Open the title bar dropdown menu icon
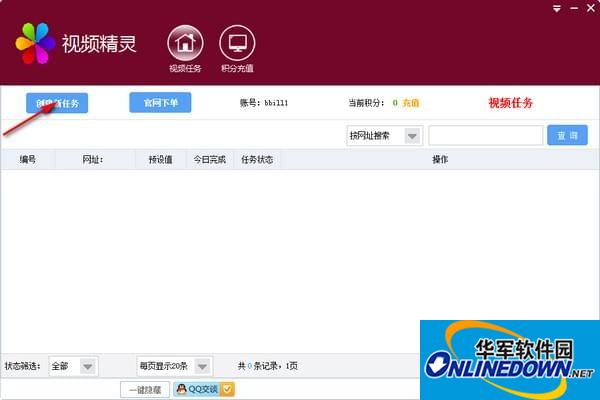 point(557,8)
